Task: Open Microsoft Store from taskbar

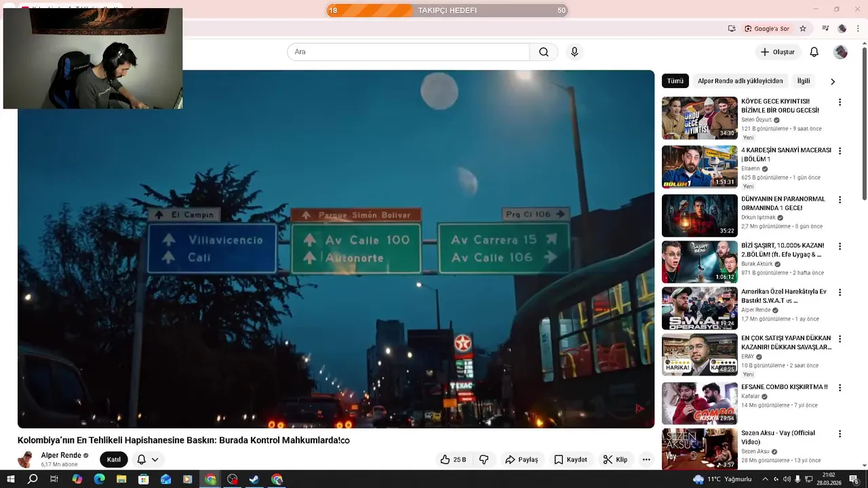Action: (x=144, y=479)
